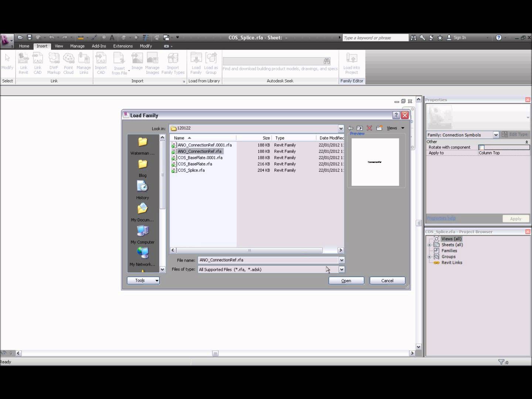Click the back arrow in Load Family dialog
The height and width of the screenshot is (399, 532).
point(351,128)
